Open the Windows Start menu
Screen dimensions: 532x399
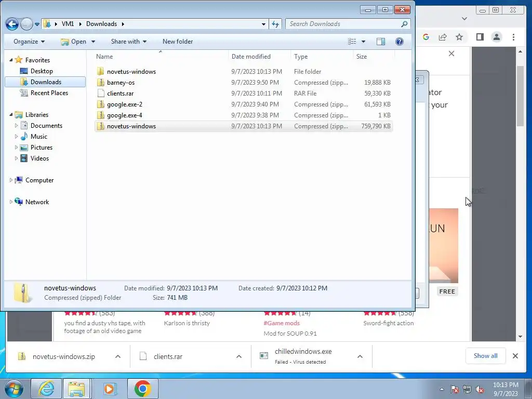pos(14,389)
